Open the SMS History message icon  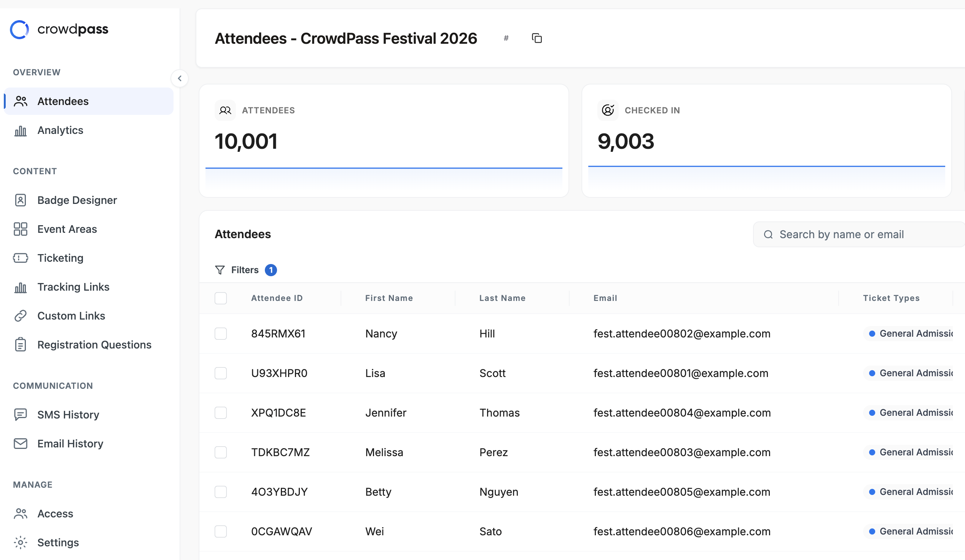pyautogui.click(x=21, y=415)
